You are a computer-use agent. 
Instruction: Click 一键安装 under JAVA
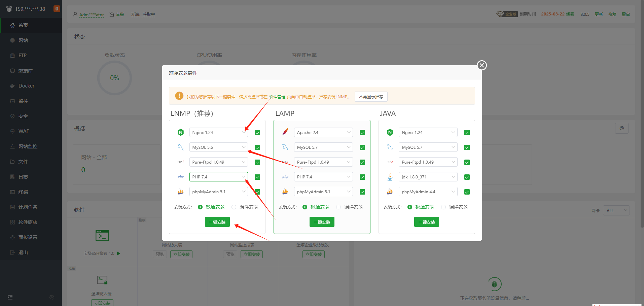[427, 222]
